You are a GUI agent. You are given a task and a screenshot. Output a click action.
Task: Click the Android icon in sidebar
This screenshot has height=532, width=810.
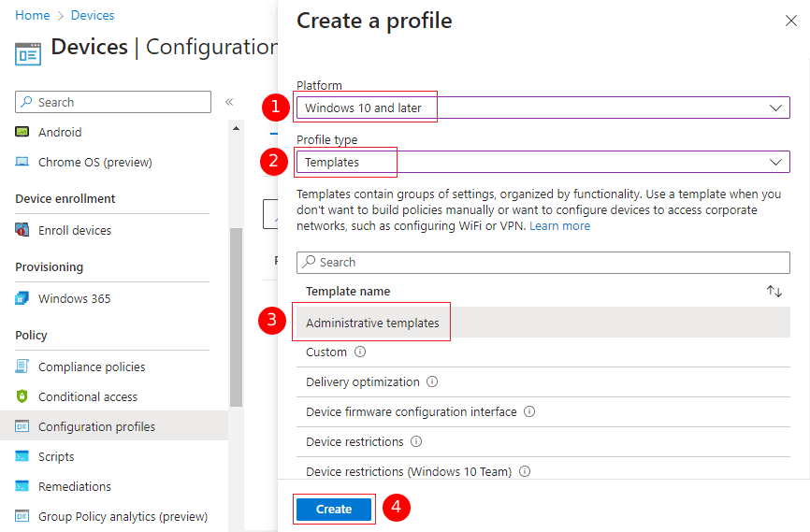22,132
